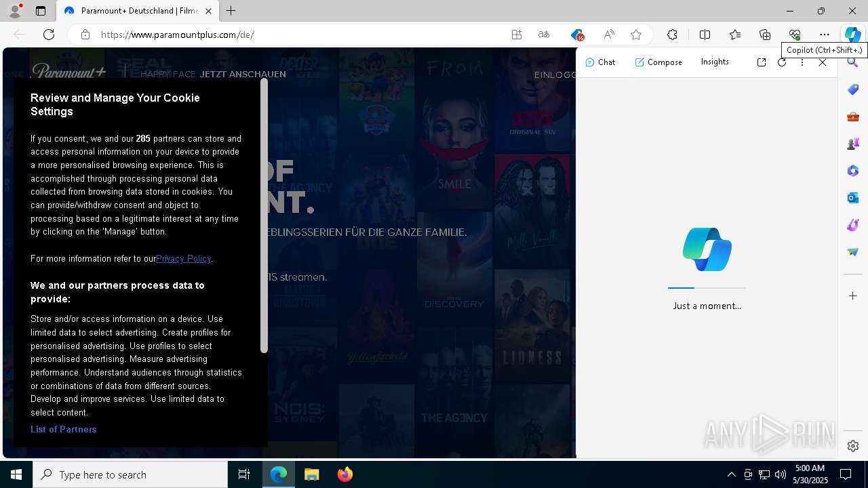
Task: Launch Firefox from the taskbar
Action: coord(344,474)
